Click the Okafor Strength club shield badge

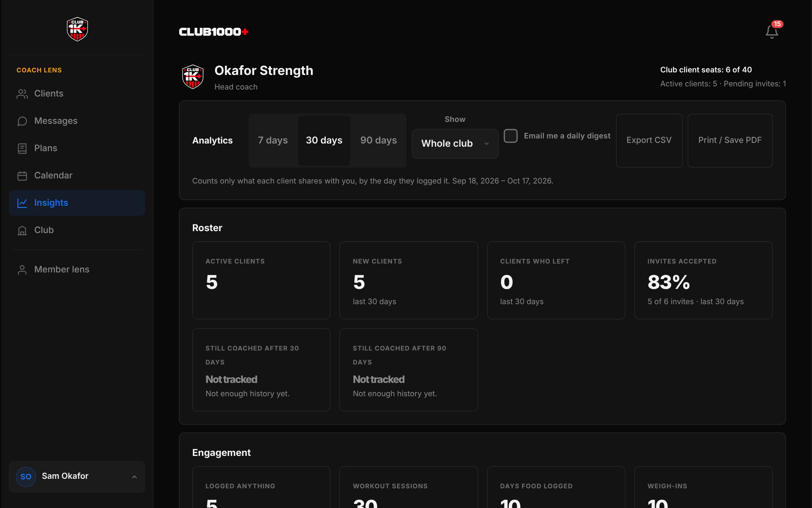[x=193, y=77]
